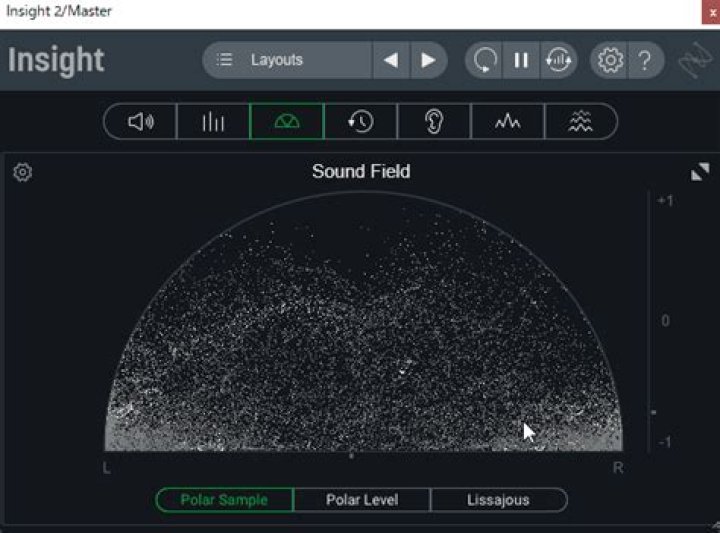Select the Intelligibility ear icon
The height and width of the screenshot is (533, 720).
pyautogui.click(x=434, y=122)
